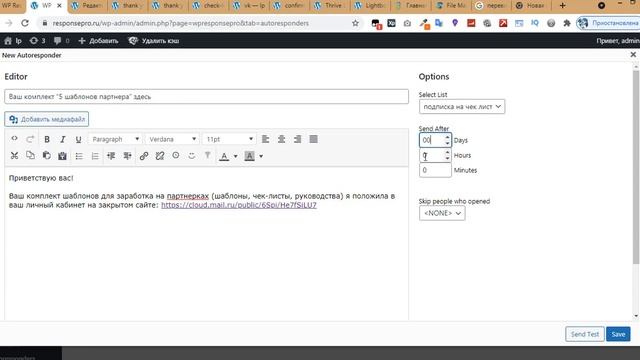
Task: Click the Minutes input field
Action: point(435,170)
